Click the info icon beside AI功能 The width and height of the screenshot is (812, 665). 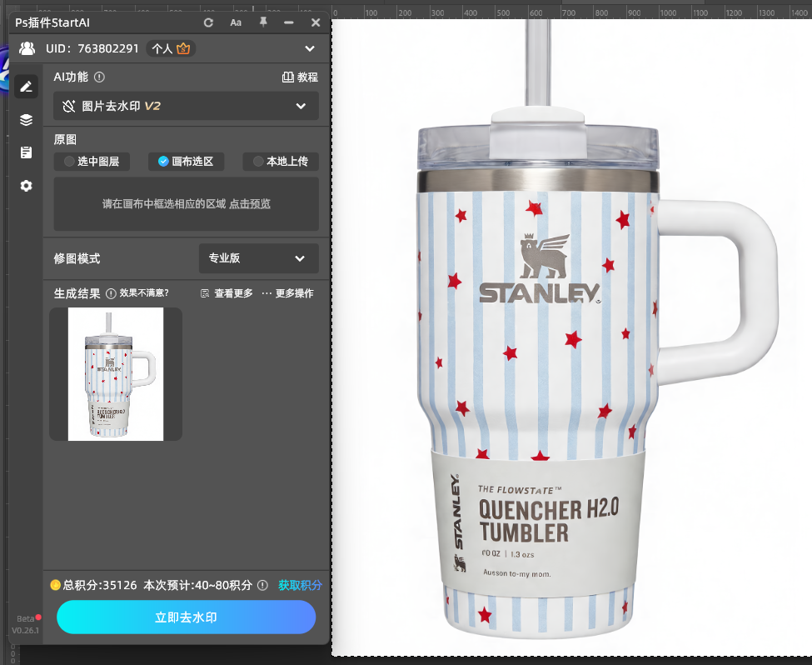pos(99,77)
